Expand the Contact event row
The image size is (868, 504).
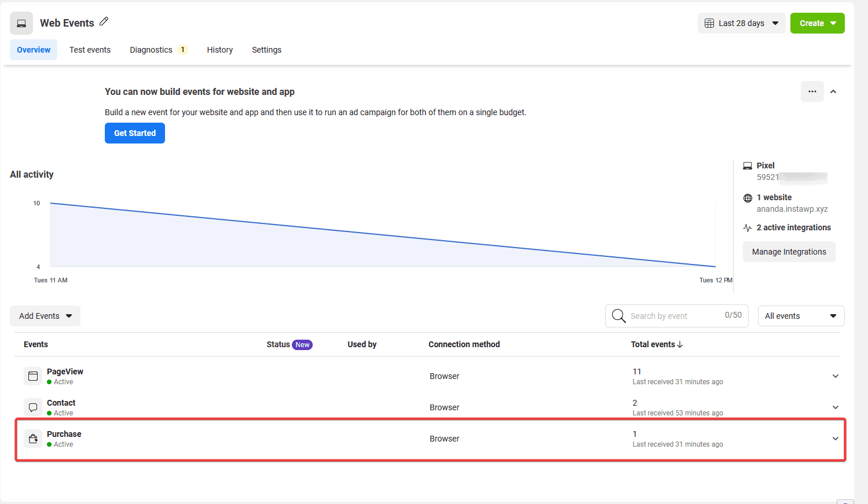[835, 407]
